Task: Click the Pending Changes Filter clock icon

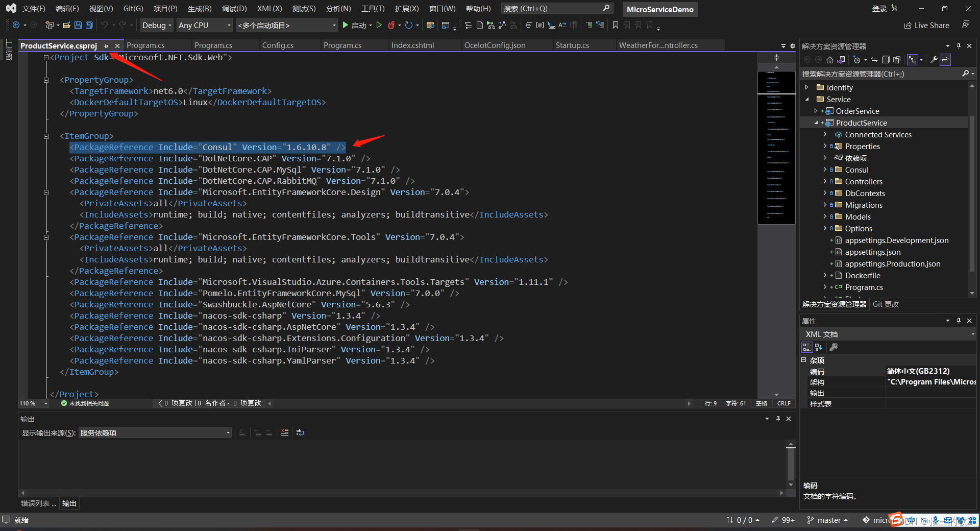Action: pos(857,60)
